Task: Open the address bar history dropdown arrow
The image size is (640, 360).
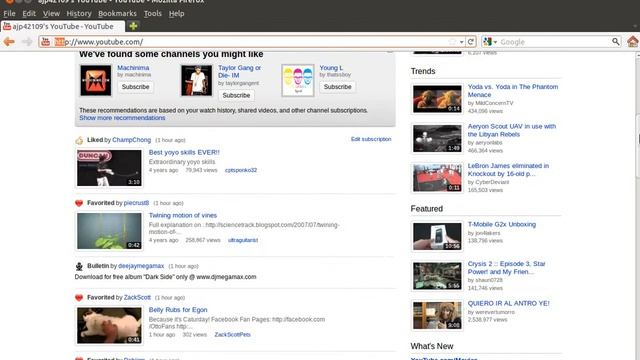Action: click(461, 42)
